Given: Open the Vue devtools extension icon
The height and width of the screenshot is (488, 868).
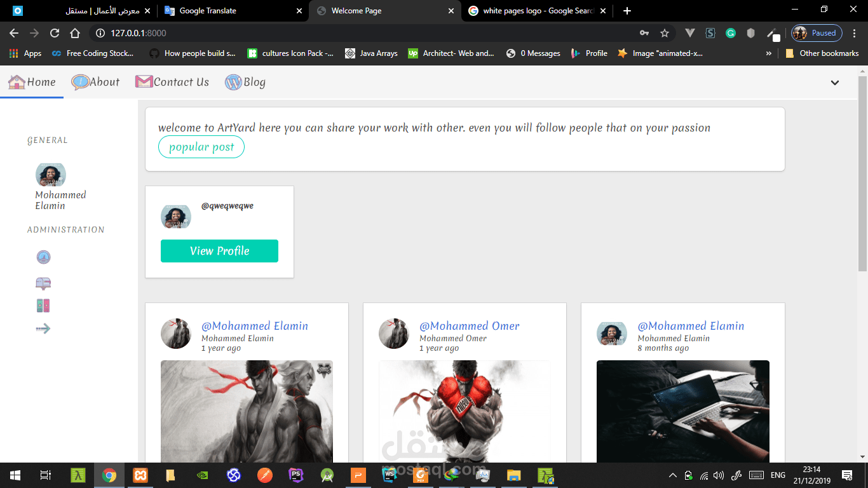Looking at the screenshot, I should tap(690, 33).
